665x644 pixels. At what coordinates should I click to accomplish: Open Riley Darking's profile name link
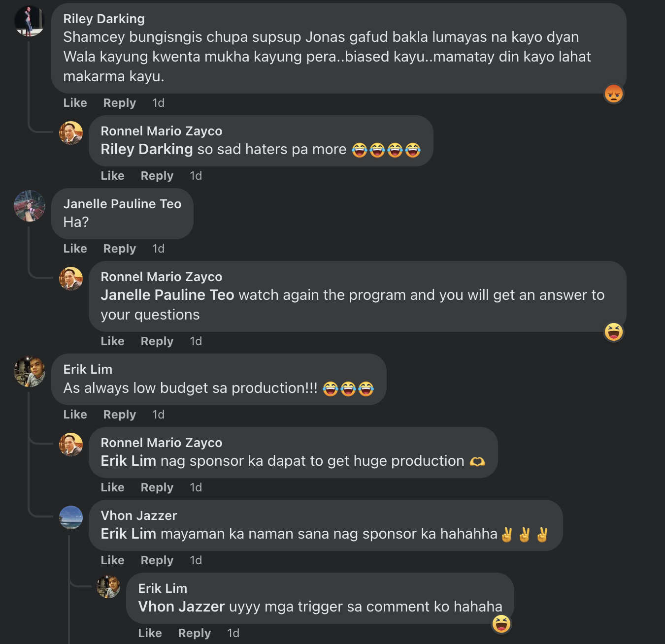pyautogui.click(x=104, y=19)
